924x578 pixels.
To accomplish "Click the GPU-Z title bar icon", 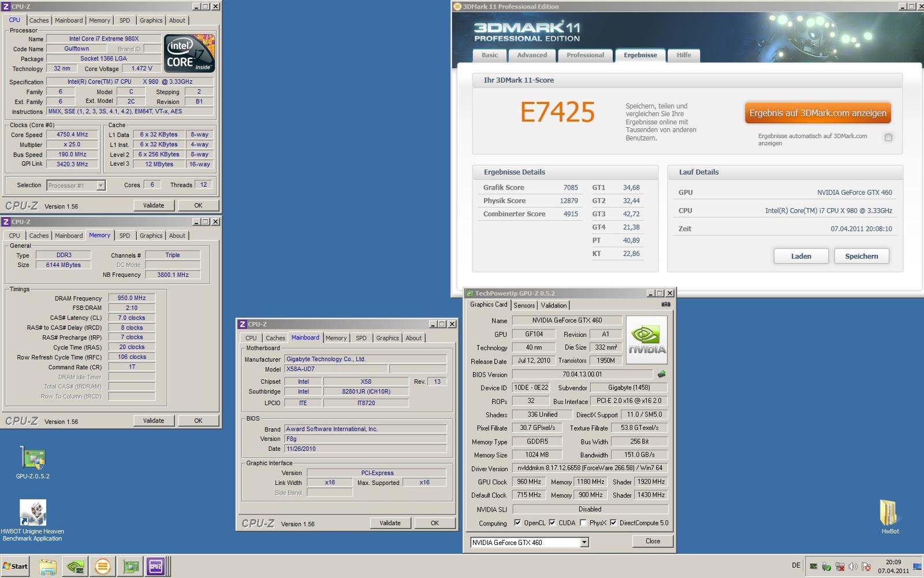I will [470, 293].
